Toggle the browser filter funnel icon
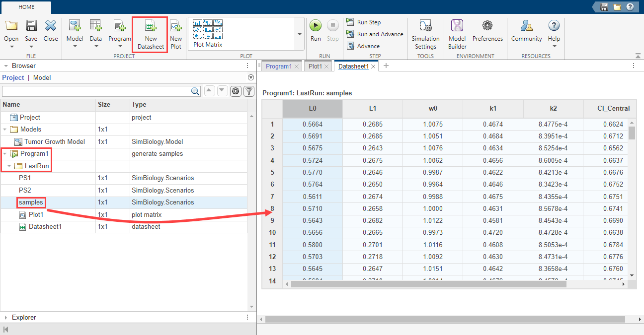This screenshot has width=644, height=335. point(248,91)
